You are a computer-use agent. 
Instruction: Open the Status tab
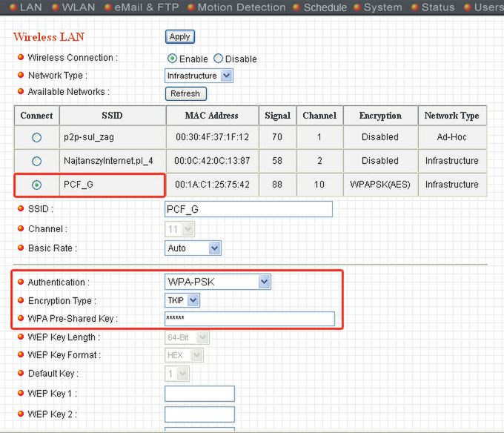click(x=433, y=7)
